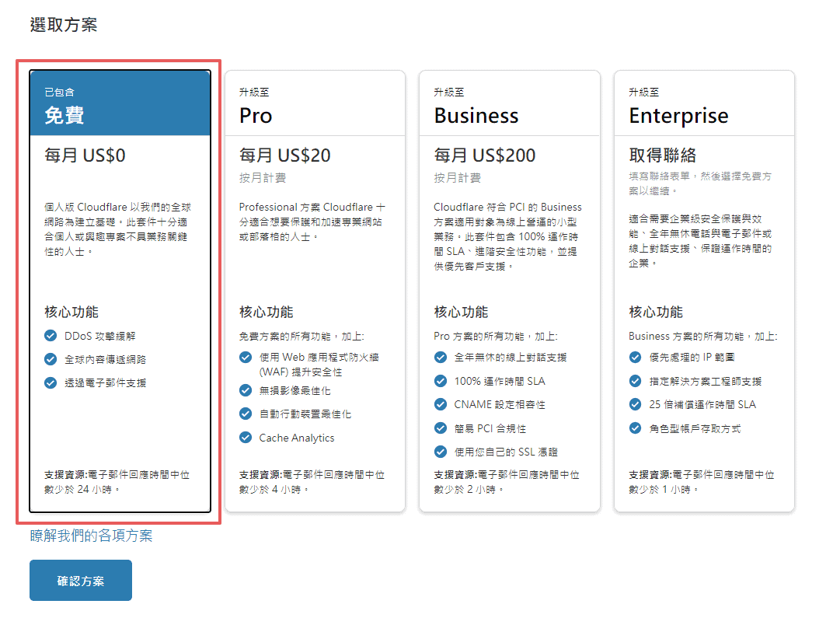Click checkmark beside 100% 運作時間 SLA

[441, 381]
